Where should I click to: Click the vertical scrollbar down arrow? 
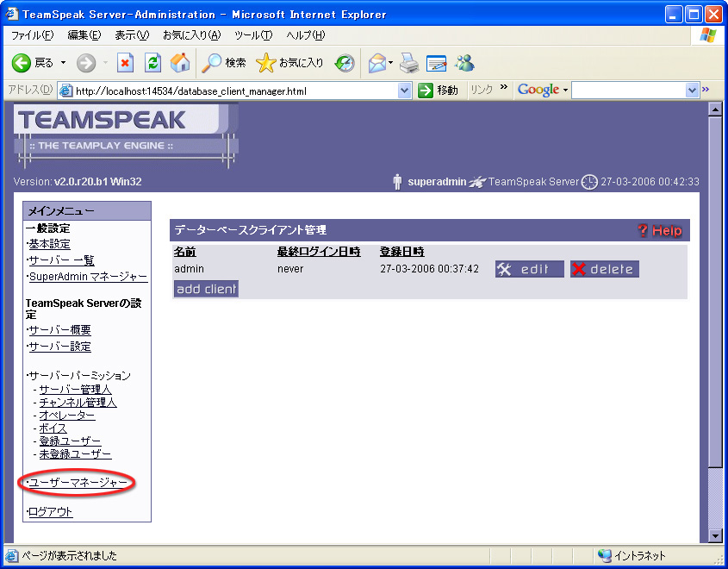[x=715, y=535]
